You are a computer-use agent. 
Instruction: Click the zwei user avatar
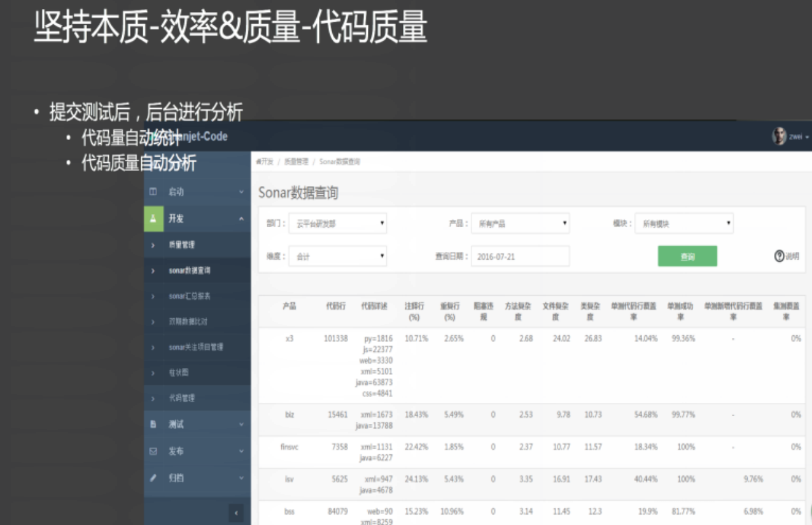pos(779,136)
